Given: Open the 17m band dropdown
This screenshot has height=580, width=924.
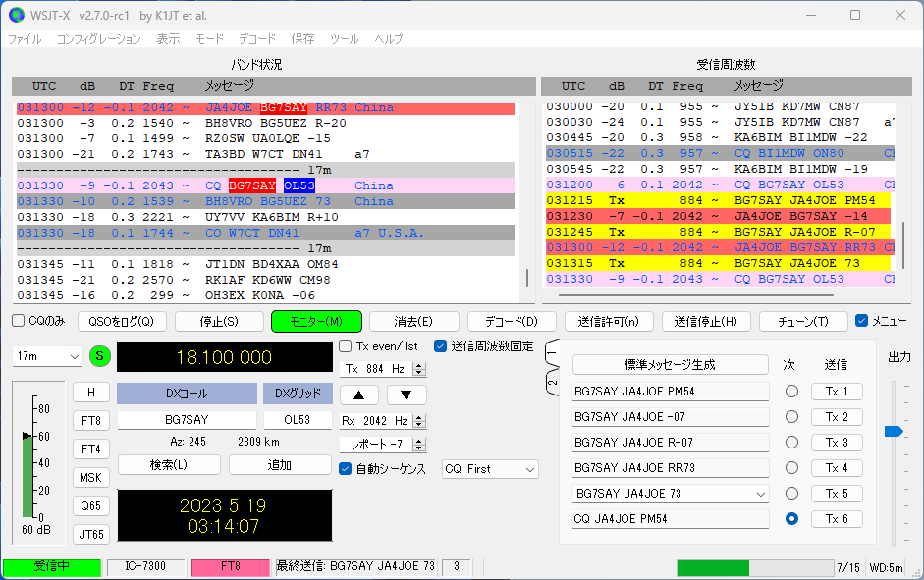Looking at the screenshot, I should pos(47,356).
